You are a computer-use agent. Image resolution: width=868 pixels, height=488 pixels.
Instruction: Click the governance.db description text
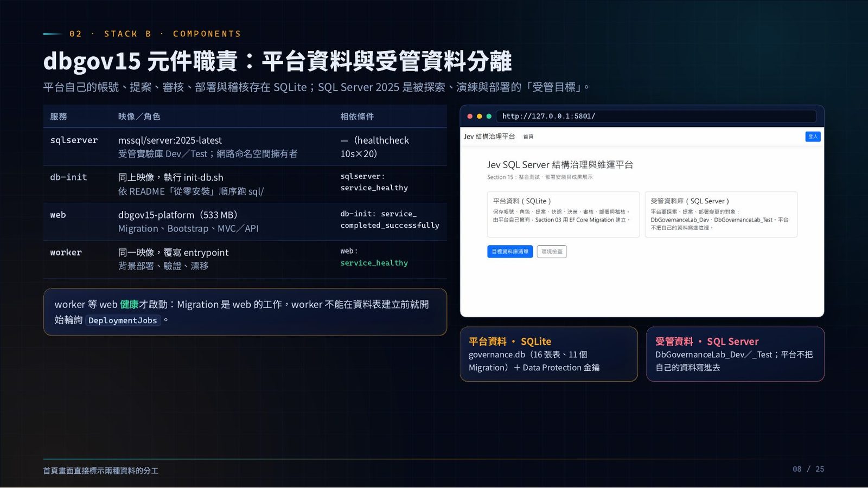[x=534, y=361]
